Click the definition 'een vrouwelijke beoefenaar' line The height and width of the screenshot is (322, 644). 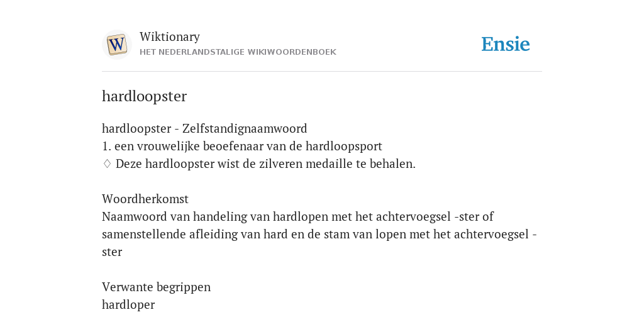point(242,146)
